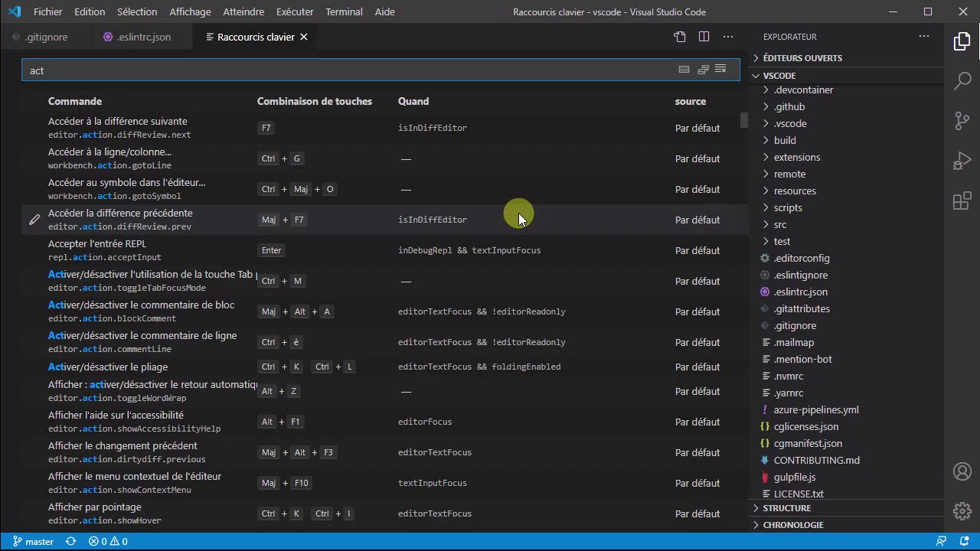Expand the ÉDITEURS OUVERTS section

point(846,58)
